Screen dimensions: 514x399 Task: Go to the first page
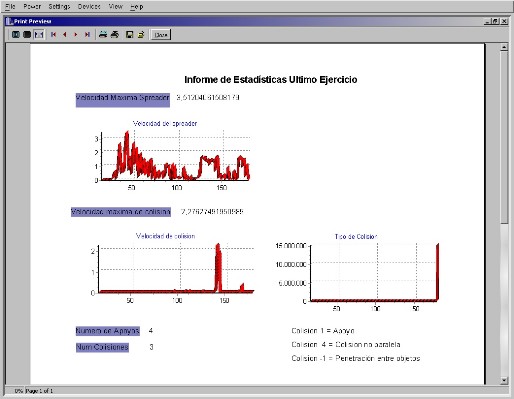click(53, 34)
